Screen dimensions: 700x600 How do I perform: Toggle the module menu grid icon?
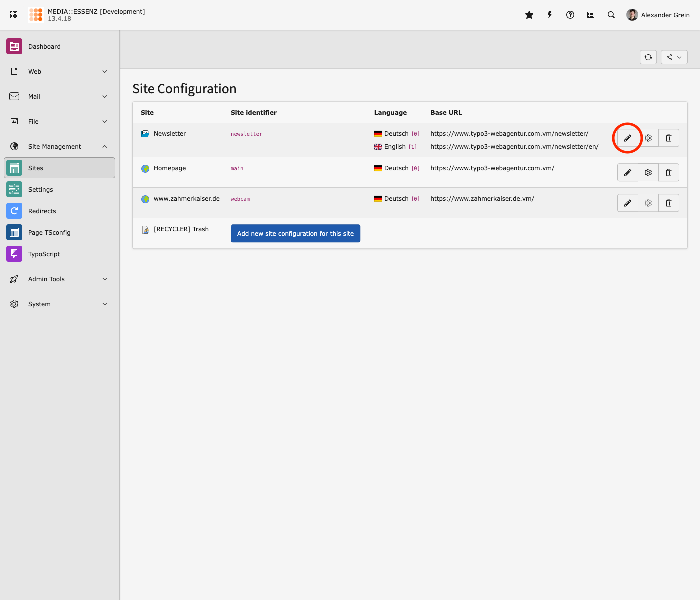[14, 15]
